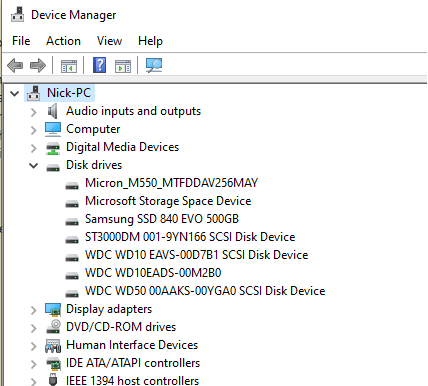428x386 pixels.
Task: Expand the DVD/CD-ROM drives category
Action: coord(33,328)
